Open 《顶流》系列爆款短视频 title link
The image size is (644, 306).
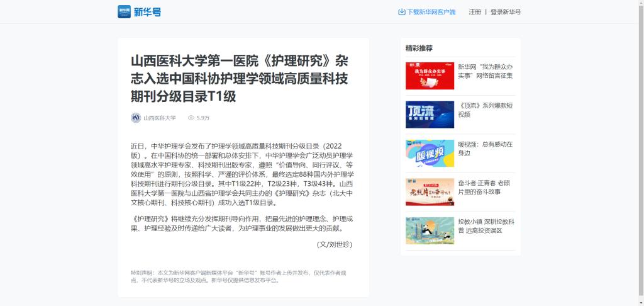(486, 110)
